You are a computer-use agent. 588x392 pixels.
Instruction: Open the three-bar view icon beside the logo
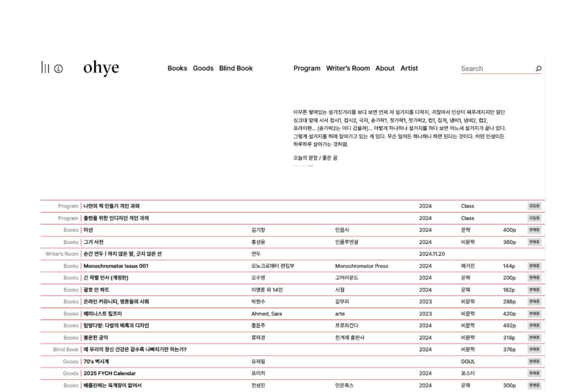pyautogui.click(x=45, y=68)
